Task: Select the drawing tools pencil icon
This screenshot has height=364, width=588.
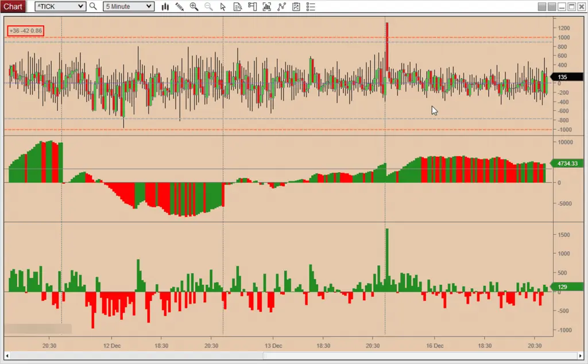Action: click(180, 7)
